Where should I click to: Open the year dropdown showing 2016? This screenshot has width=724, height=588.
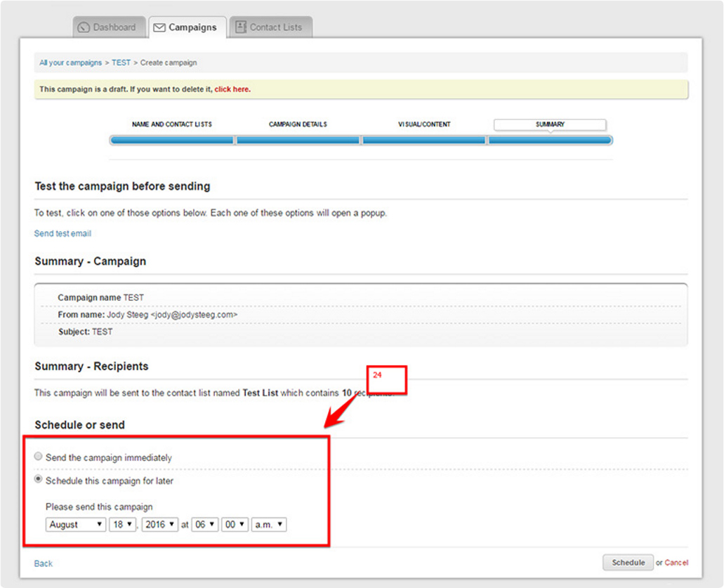(x=160, y=524)
